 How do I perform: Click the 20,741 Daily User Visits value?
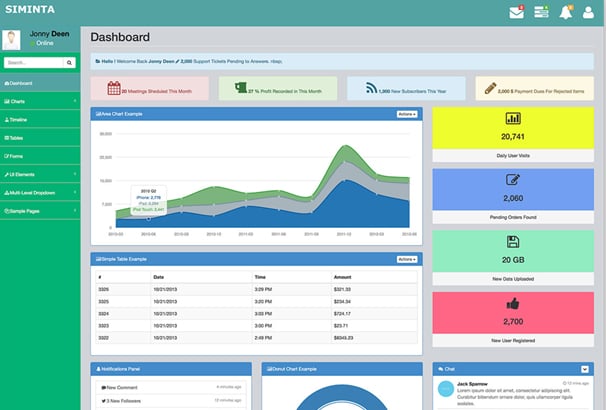pos(513,136)
